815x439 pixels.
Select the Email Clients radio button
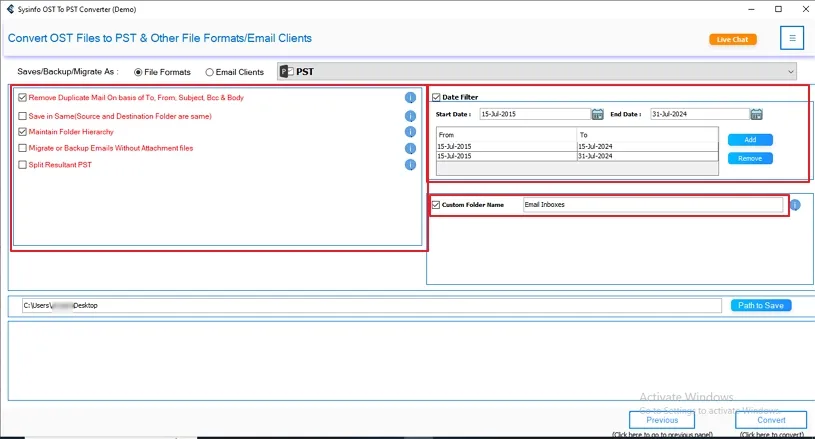(x=209, y=72)
